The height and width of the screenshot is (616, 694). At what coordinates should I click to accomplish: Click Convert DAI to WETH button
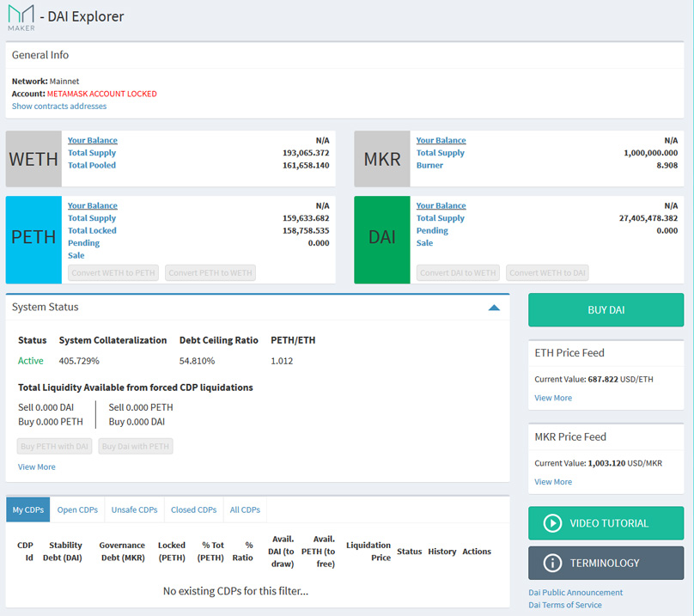pos(458,273)
